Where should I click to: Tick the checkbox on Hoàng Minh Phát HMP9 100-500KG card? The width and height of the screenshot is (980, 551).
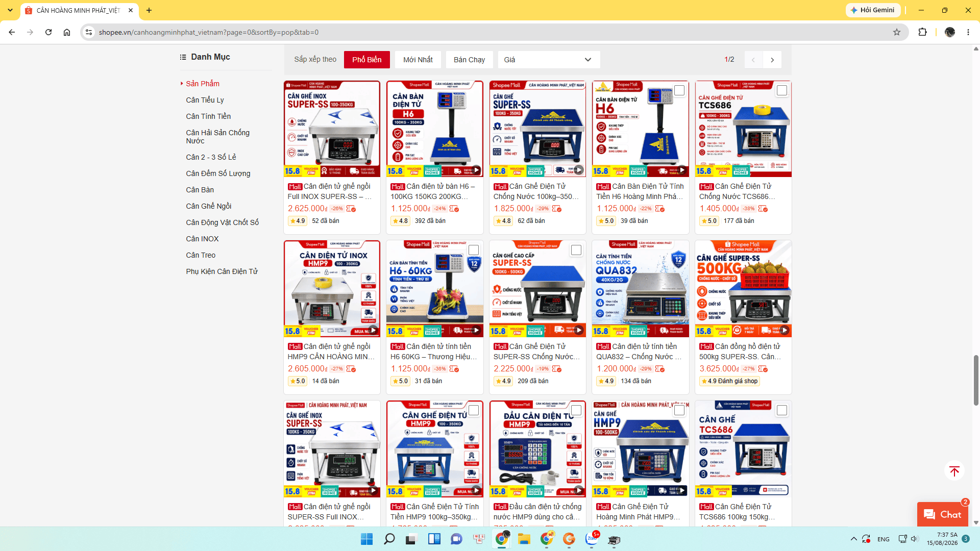(x=679, y=410)
